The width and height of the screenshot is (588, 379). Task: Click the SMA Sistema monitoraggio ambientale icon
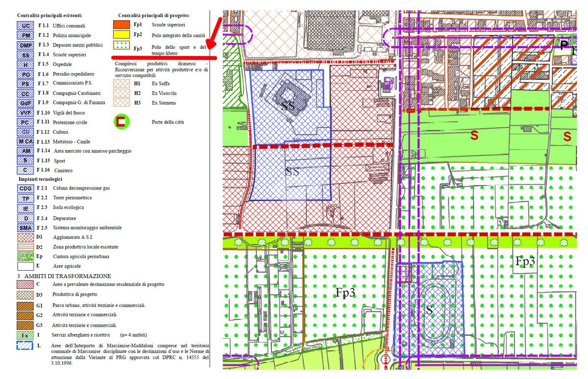[25, 228]
